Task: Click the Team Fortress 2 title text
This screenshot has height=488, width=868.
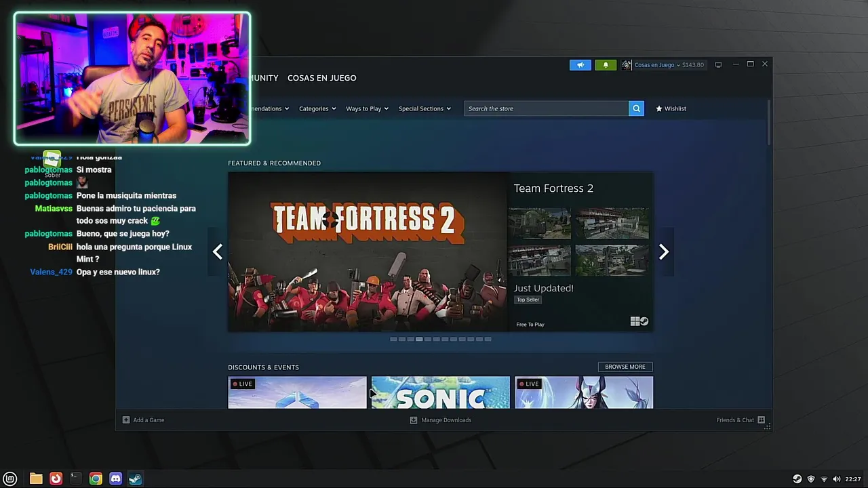Action: click(x=553, y=188)
